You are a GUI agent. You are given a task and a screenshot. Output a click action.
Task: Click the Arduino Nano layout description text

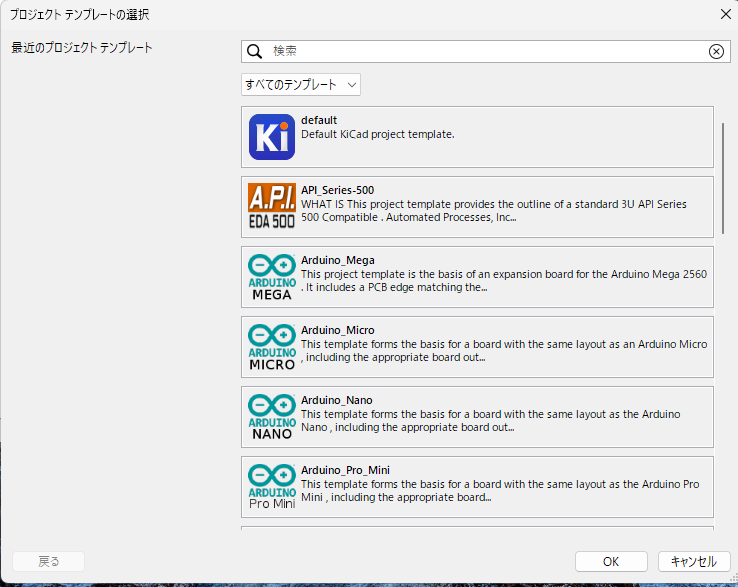pos(491,421)
